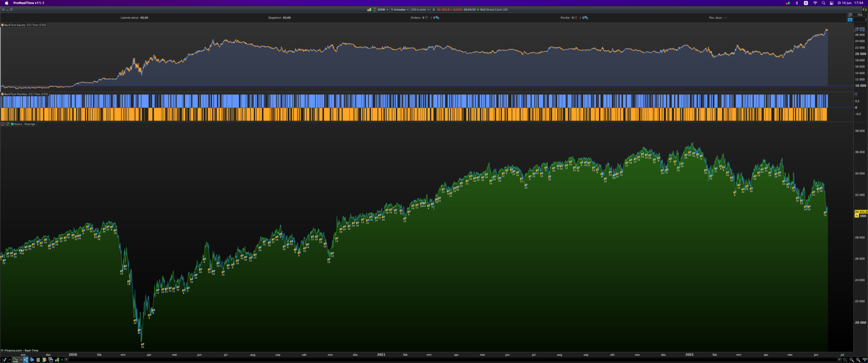Open macOS Control Center toggle icon
This screenshot has width=868, height=363.
click(832, 3)
